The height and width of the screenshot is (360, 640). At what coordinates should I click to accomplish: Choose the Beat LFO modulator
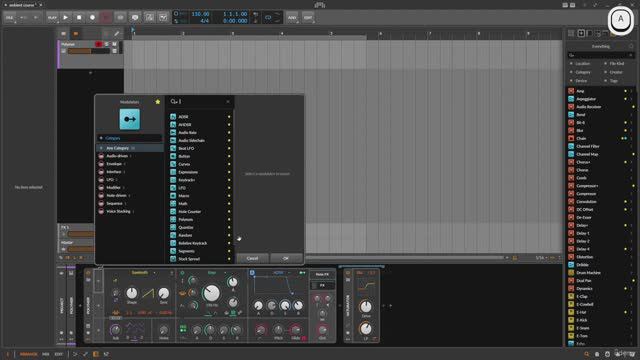tap(200, 148)
